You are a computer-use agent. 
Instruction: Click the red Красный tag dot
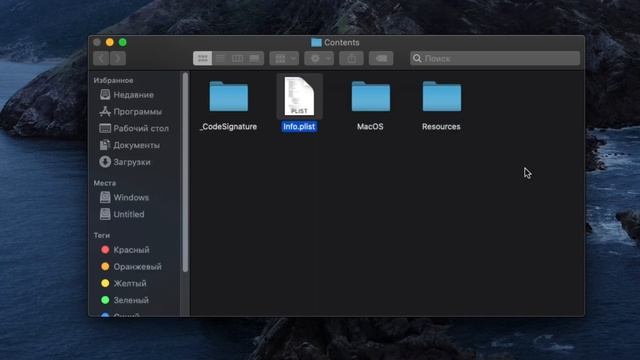(105, 249)
